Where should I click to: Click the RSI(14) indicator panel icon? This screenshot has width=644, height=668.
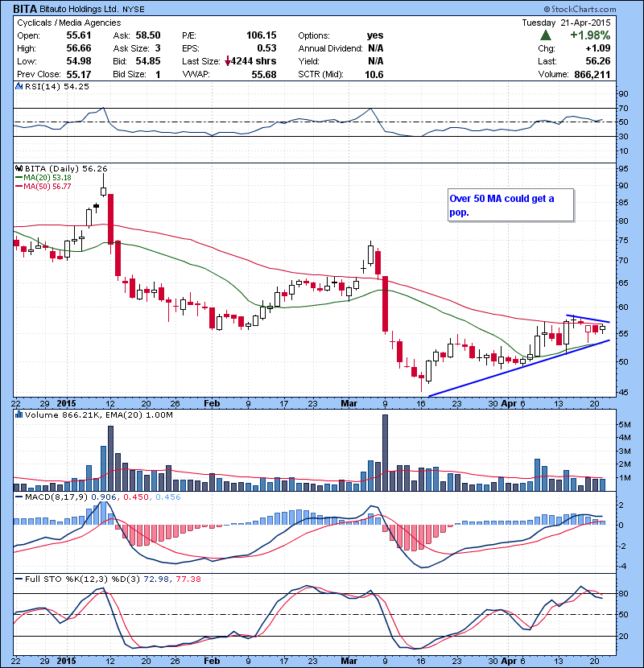(x=19, y=86)
